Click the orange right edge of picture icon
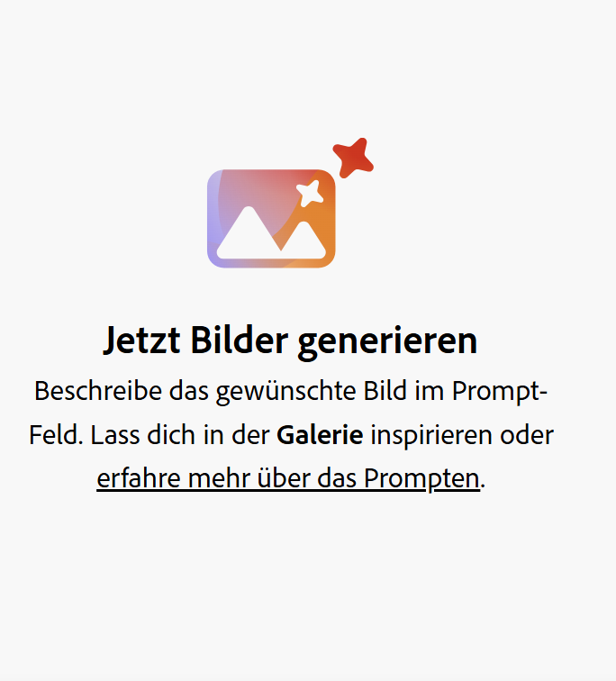 point(330,219)
